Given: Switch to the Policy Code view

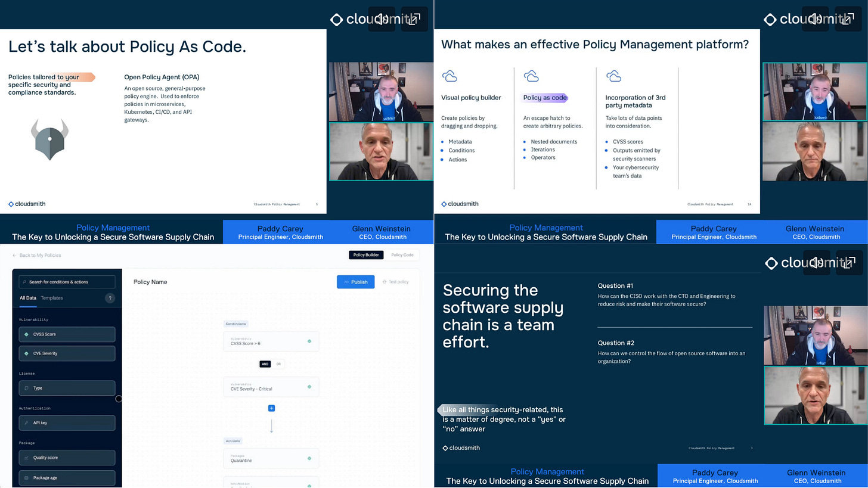Looking at the screenshot, I should tap(402, 255).
